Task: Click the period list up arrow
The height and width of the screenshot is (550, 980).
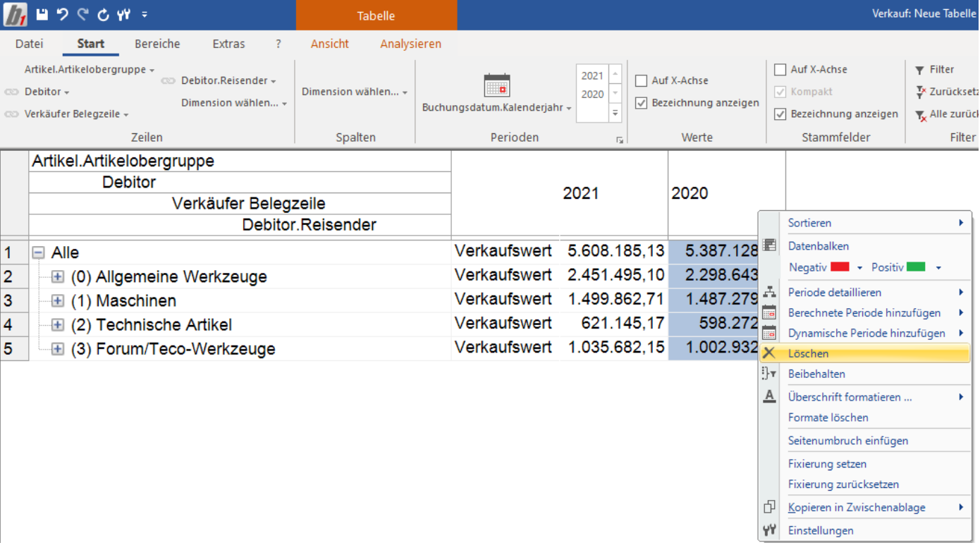Action: (x=615, y=73)
